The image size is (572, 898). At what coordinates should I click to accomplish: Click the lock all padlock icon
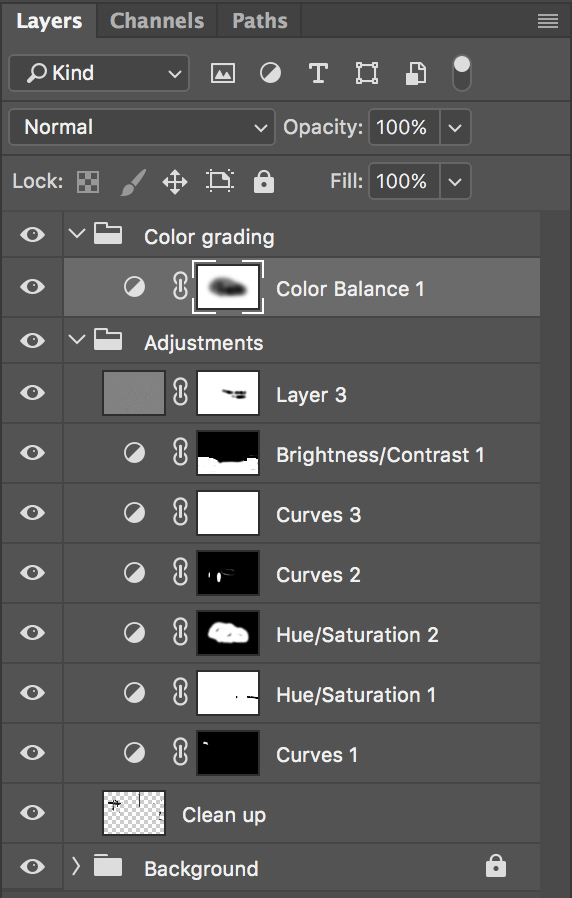click(x=263, y=182)
